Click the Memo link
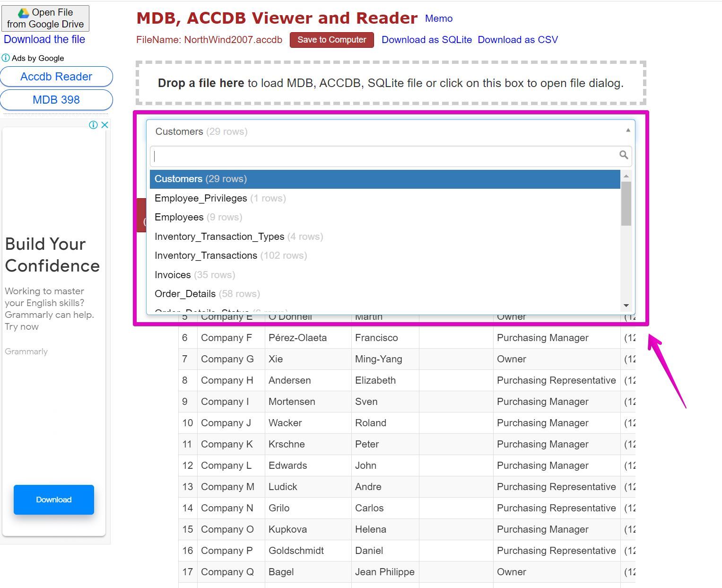The width and height of the screenshot is (722, 588). tap(439, 18)
